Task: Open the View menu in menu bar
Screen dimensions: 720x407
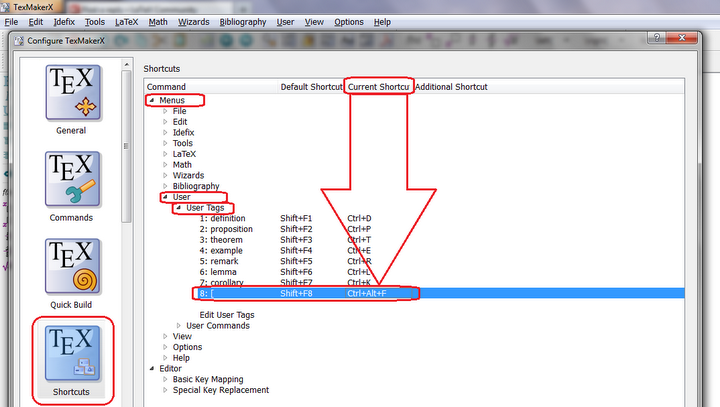Action: click(x=314, y=22)
